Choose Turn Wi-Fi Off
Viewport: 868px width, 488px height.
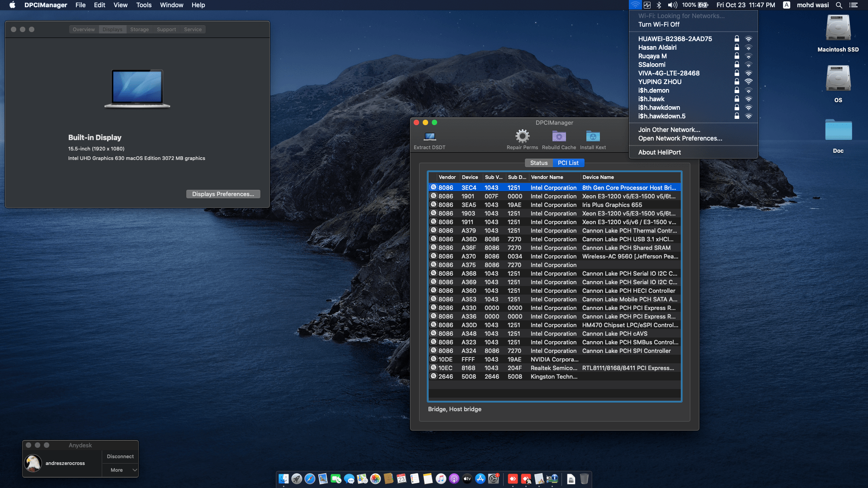[x=693, y=24]
